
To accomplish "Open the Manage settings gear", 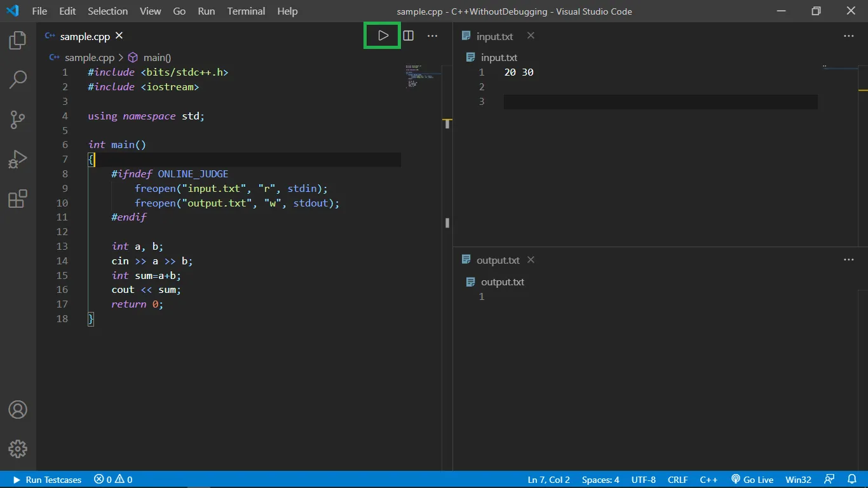I will pyautogui.click(x=17, y=449).
